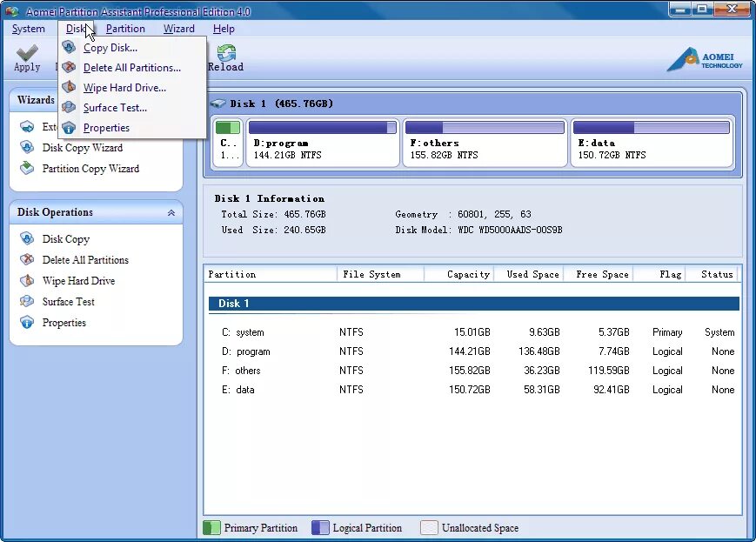
Task: Open the System menu
Action: pos(29,29)
